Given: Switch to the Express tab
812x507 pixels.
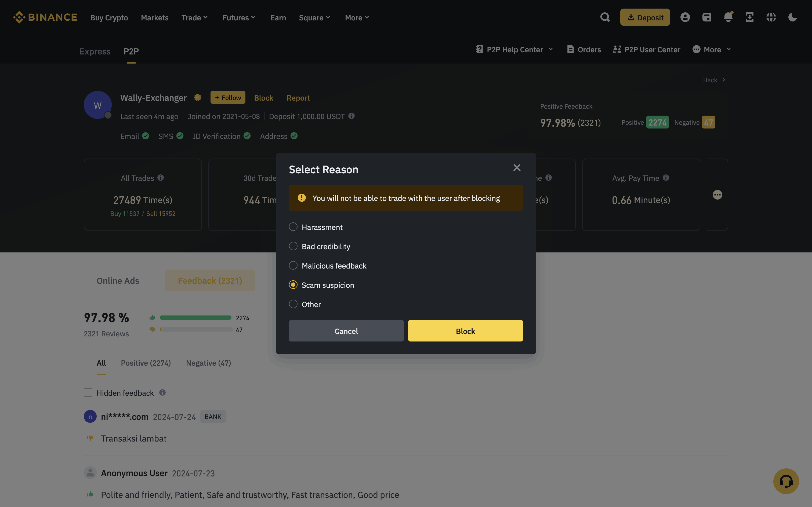Looking at the screenshot, I should pyautogui.click(x=95, y=51).
